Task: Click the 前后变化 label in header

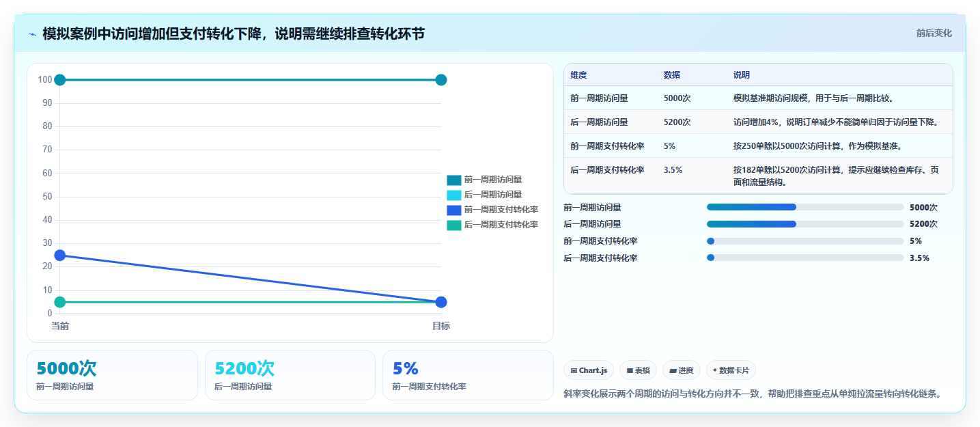Action: [x=934, y=33]
